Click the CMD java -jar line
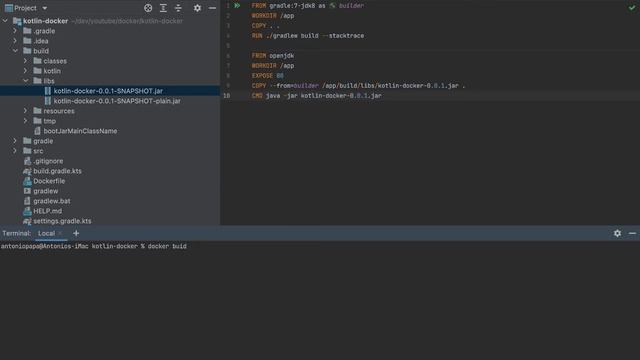640x360 pixels. pos(317,96)
